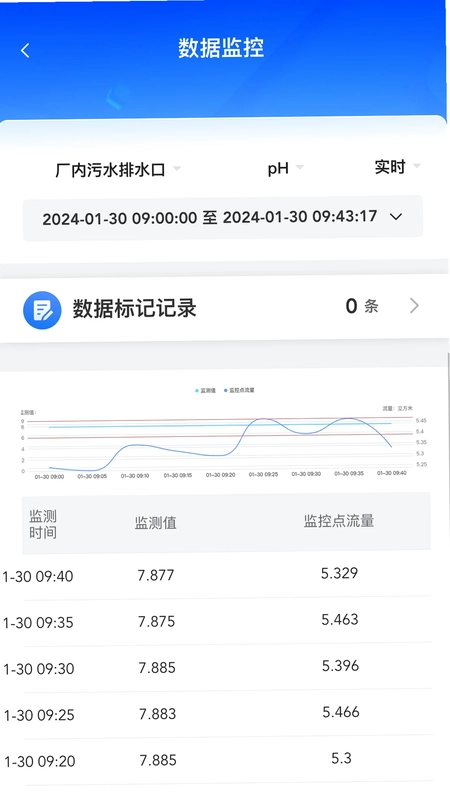450x800 pixels.
Task: Select the 5.396 flow value
Action: [x=340, y=666]
